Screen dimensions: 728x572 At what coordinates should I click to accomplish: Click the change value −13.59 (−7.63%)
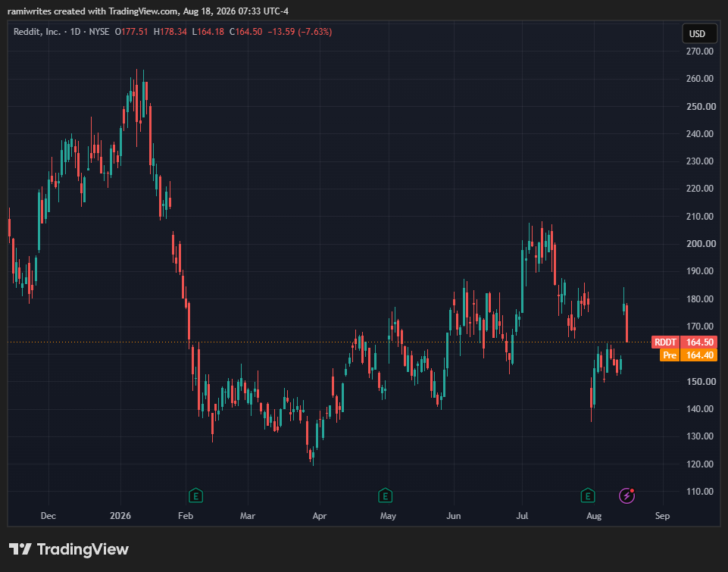(300, 32)
